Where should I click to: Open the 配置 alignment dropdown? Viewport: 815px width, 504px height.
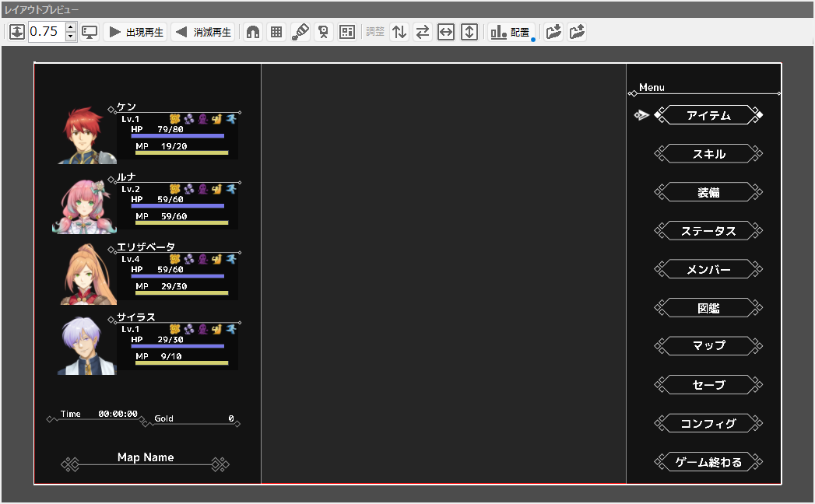tap(511, 32)
